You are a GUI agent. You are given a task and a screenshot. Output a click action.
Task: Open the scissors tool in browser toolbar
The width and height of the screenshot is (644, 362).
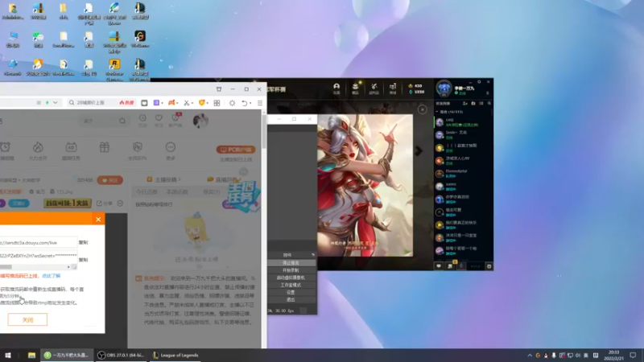[187, 103]
